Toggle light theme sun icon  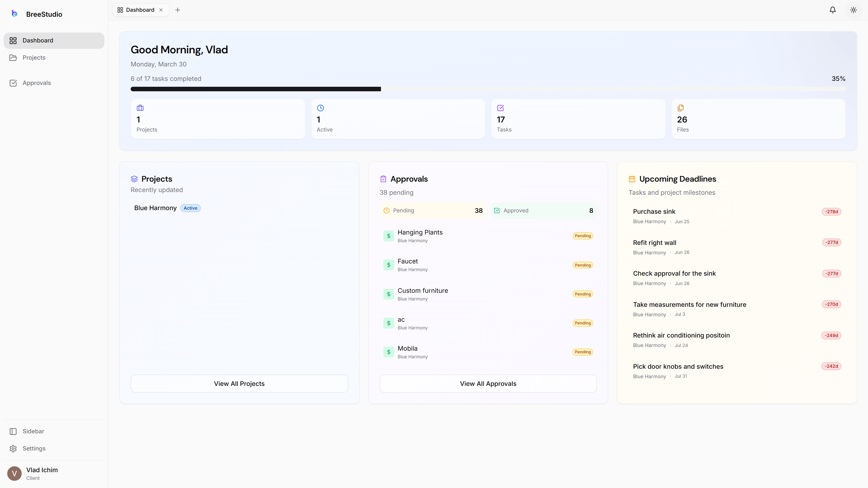point(854,10)
